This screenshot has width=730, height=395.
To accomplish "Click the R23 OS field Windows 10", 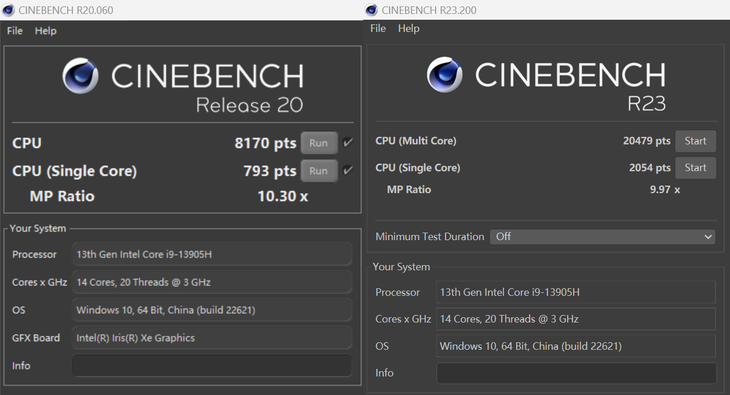I will coord(576,346).
